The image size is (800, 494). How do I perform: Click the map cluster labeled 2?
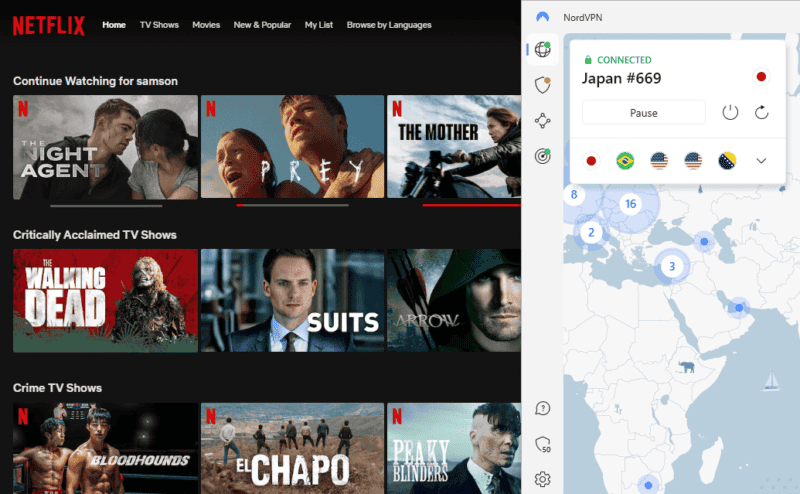click(x=591, y=233)
